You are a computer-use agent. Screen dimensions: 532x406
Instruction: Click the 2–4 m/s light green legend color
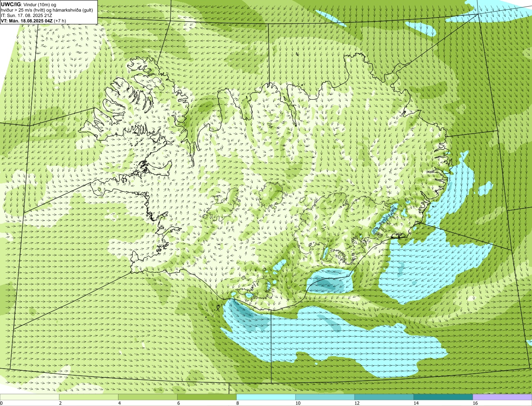point(89,397)
